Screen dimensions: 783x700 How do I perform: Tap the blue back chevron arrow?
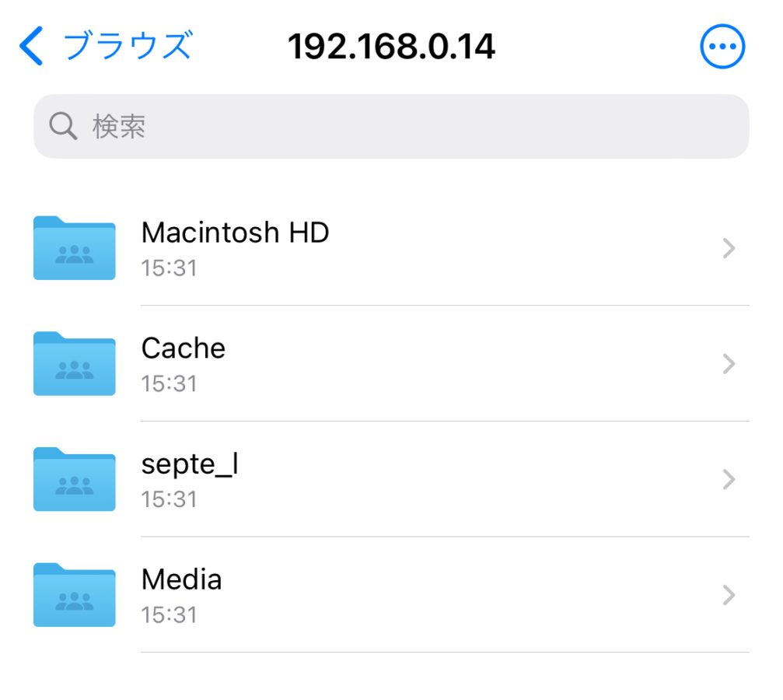click(x=32, y=46)
